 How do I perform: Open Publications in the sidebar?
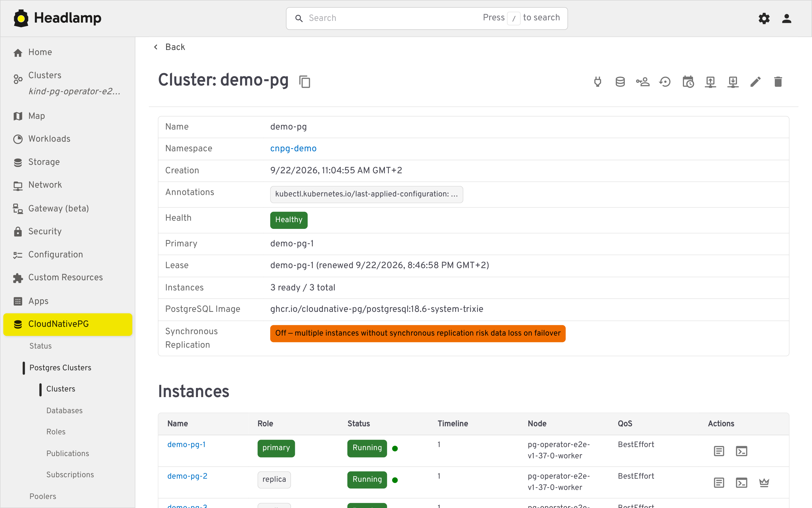coord(68,453)
